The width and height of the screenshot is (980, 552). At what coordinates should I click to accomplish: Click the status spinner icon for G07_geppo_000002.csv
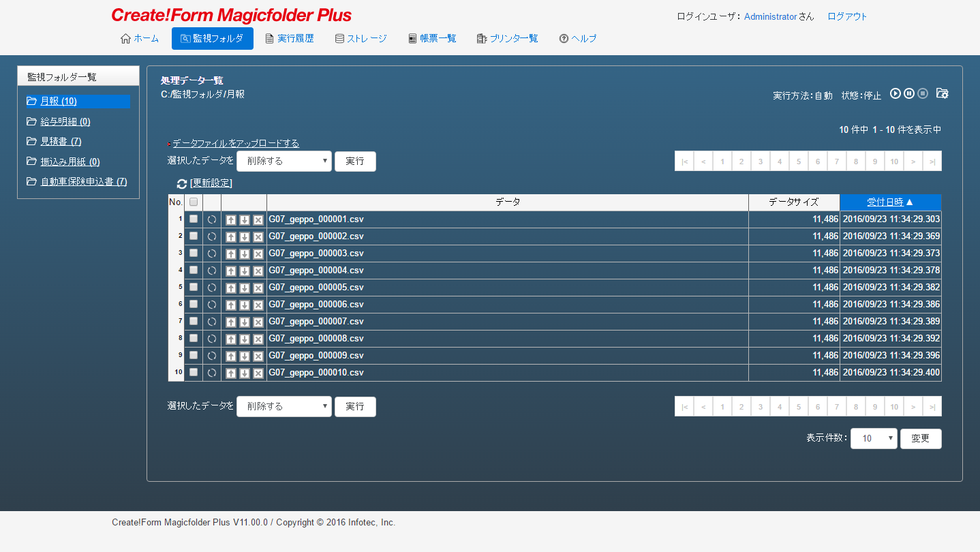(212, 236)
